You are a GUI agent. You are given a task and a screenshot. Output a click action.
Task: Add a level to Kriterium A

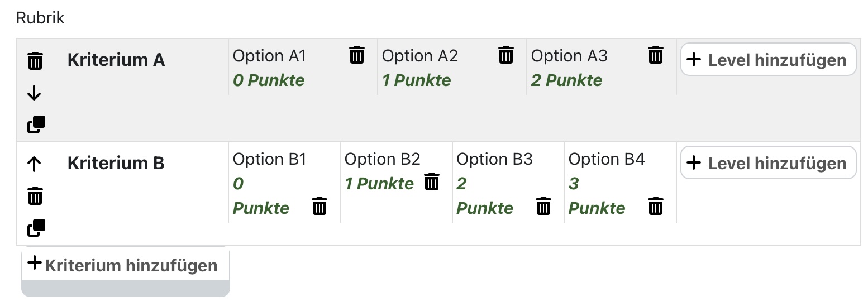click(769, 59)
